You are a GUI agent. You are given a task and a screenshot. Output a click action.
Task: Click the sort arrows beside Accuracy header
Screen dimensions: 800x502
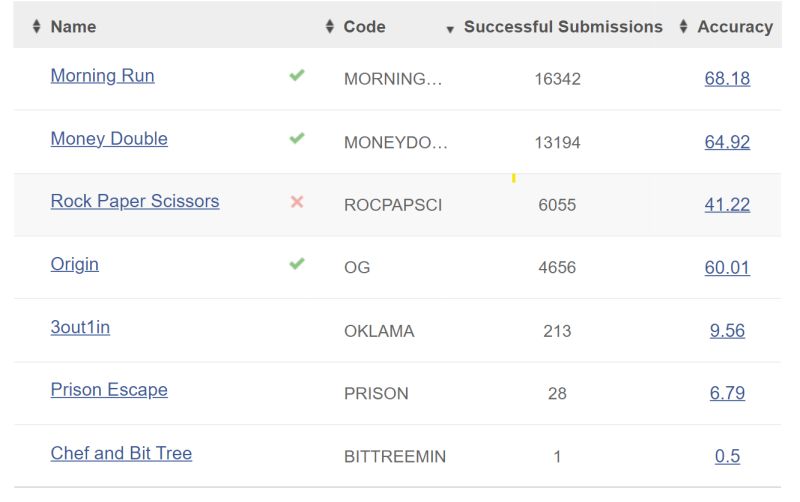click(x=684, y=27)
